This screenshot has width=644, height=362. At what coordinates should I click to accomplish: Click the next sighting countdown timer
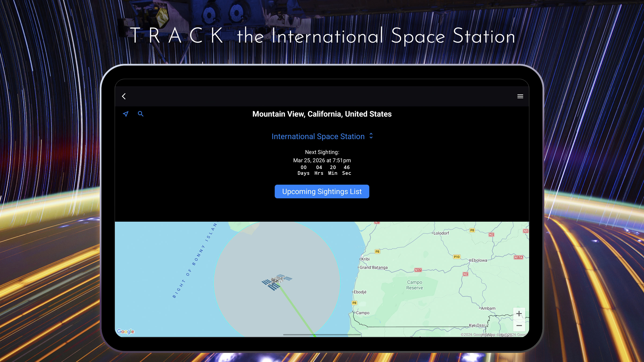324,170
